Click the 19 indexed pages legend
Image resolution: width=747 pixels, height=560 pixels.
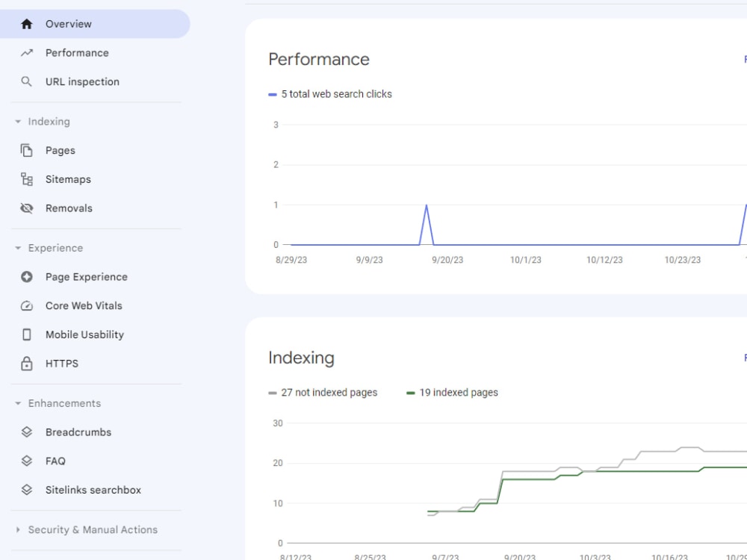[452, 393]
